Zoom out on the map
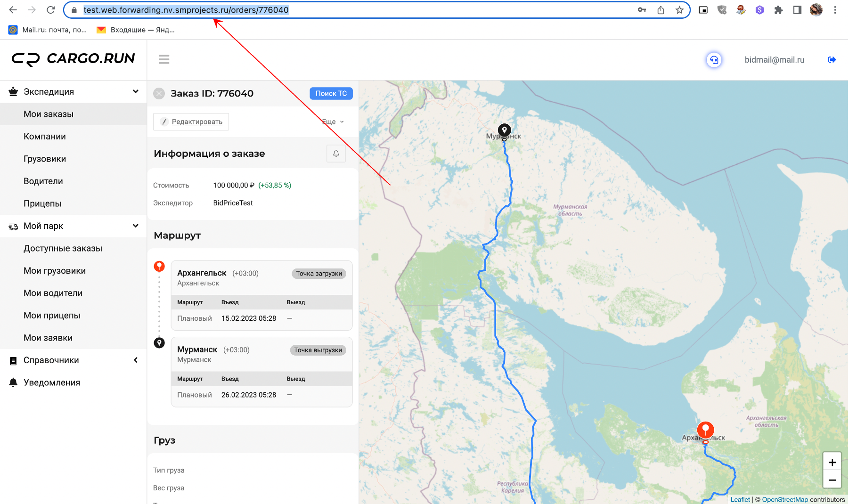849x504 pixels. 832,480
